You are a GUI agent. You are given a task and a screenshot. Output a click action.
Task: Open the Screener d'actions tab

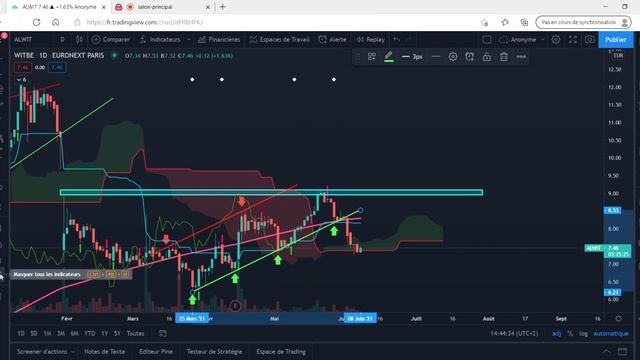tap(42, 351)
